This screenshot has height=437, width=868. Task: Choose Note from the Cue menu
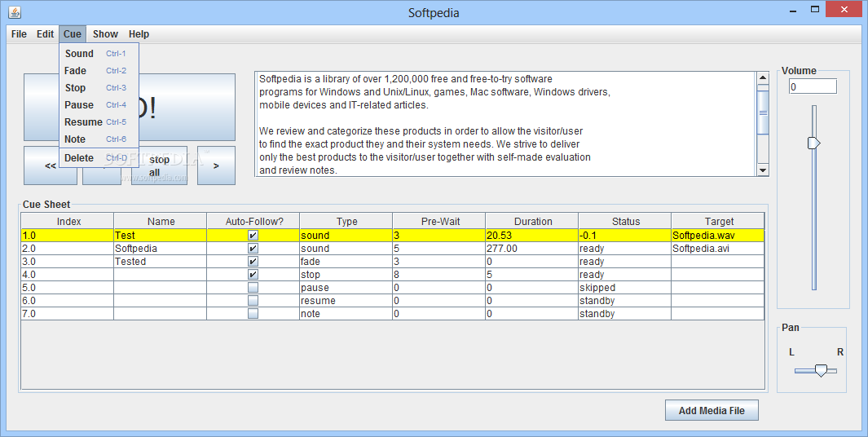(x=99, y=139)
